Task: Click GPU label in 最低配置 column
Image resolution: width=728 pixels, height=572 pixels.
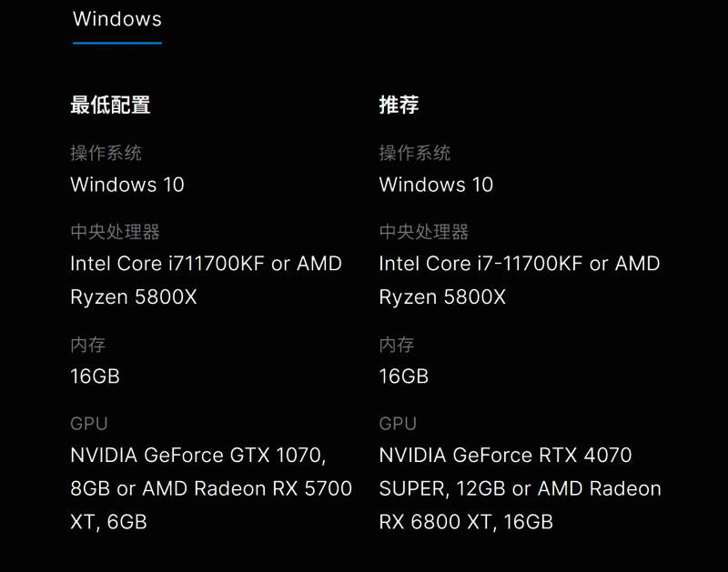Action: point(89,424)
